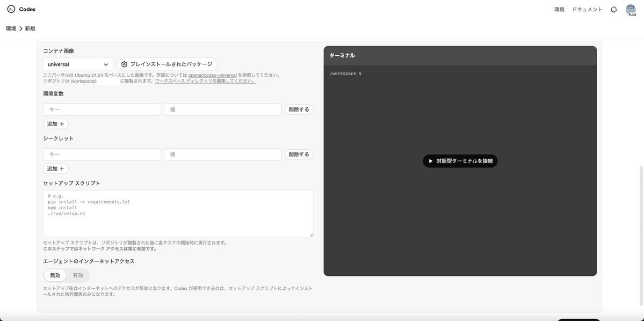Click the 新規 breadcrumb item
The image size is (644, 321).
(30, 29)
